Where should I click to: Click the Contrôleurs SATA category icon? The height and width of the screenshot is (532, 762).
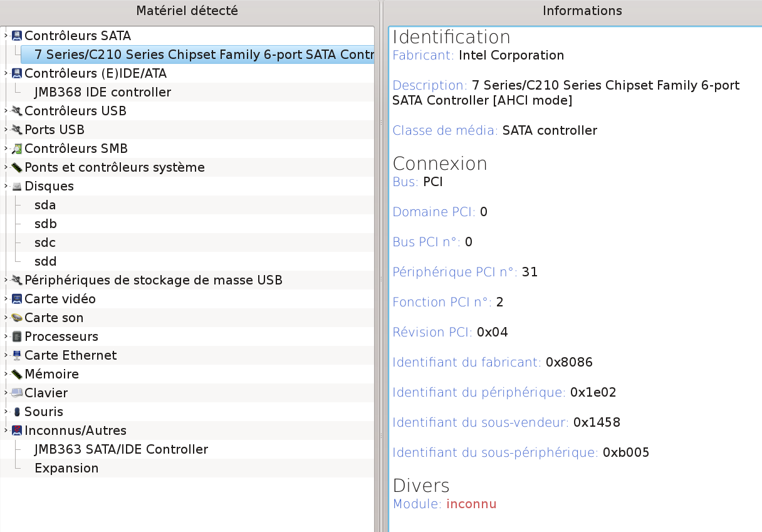click(17, 36)
